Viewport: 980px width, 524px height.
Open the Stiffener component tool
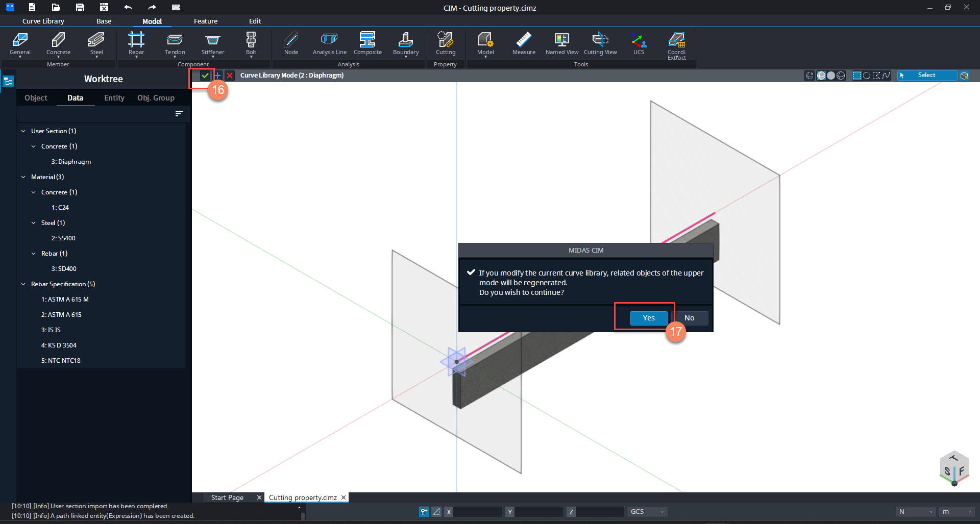pyautogui.click(x=213, y=44)
